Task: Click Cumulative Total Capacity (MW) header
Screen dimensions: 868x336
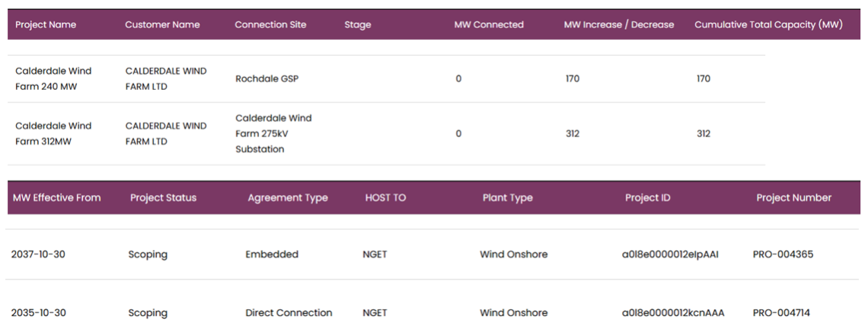Action: [x=768, y=24]
